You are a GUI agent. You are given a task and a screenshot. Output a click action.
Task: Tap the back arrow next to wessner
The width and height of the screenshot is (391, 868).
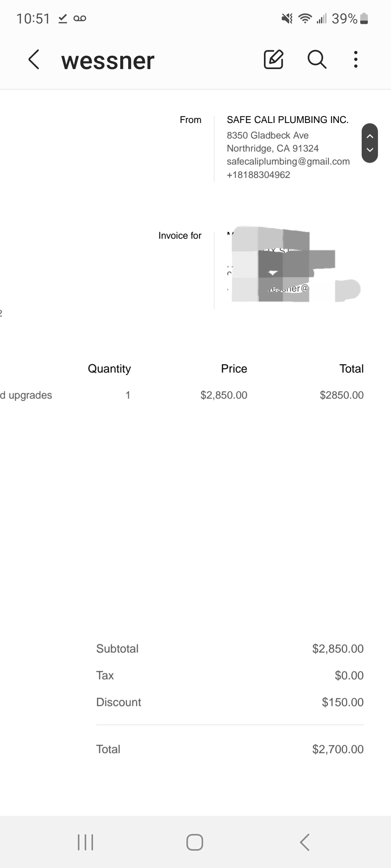(x=34, y=60)
